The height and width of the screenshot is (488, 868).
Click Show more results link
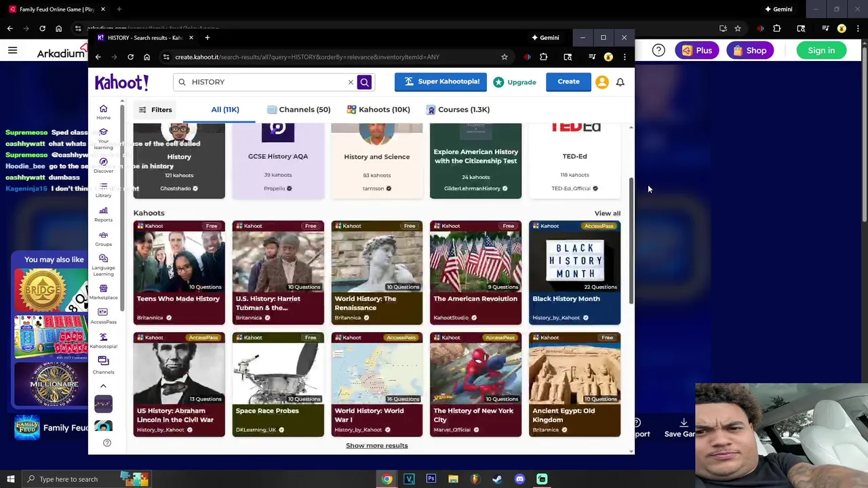point(376,445)
